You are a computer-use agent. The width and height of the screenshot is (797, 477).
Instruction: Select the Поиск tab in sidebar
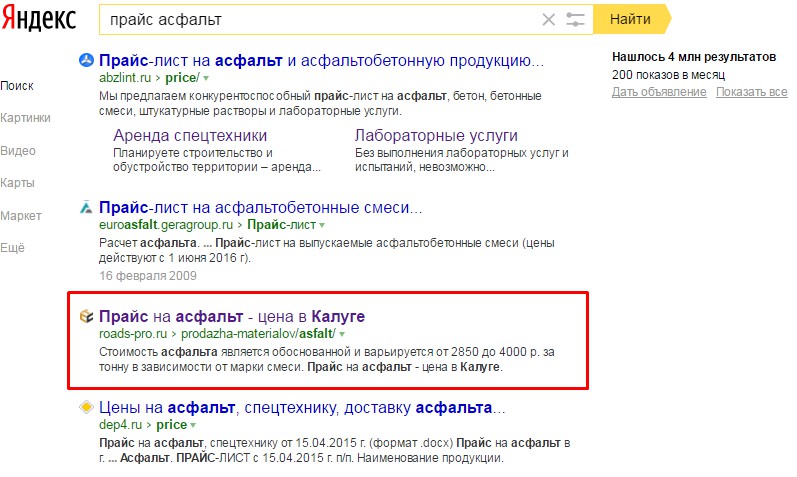point(17,85)
